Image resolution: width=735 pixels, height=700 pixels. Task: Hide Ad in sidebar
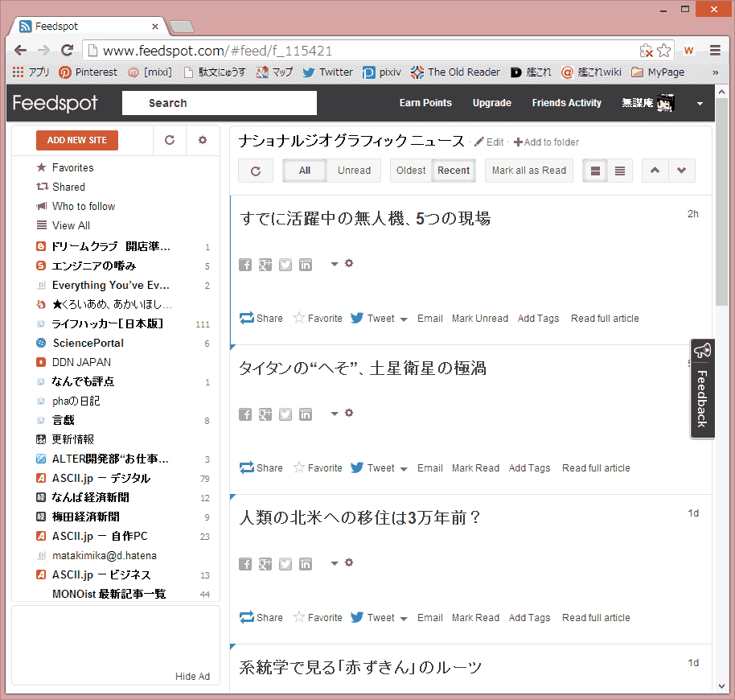point(192,676)
